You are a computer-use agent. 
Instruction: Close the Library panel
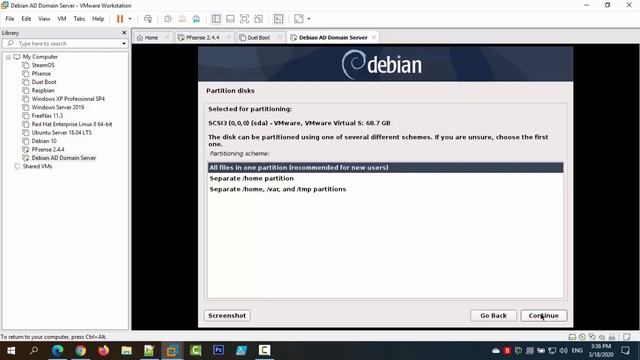point(124,33)
